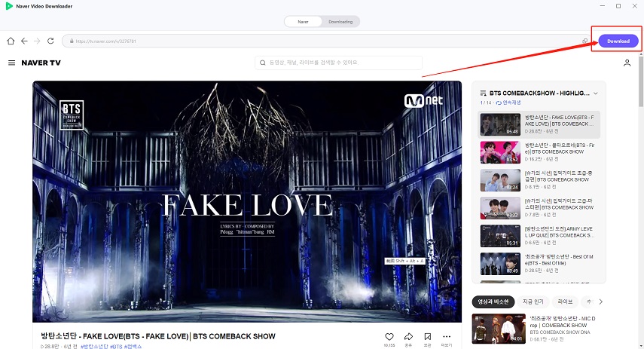Click the BTS COMEBACKSHOW - HIGHLIG... playlist title
The width and height of the screenshot is (644, 349).
click(539, 93)
